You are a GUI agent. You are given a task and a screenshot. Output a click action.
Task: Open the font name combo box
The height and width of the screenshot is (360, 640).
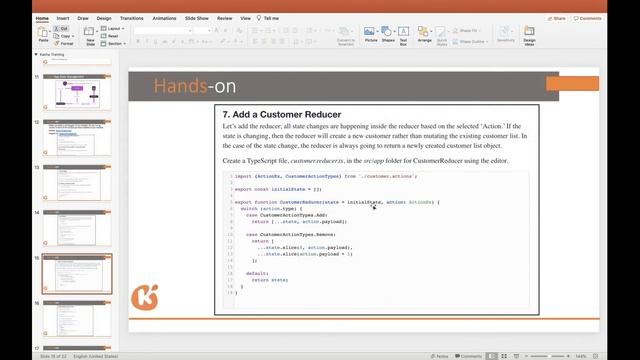[x=163, y=31]
